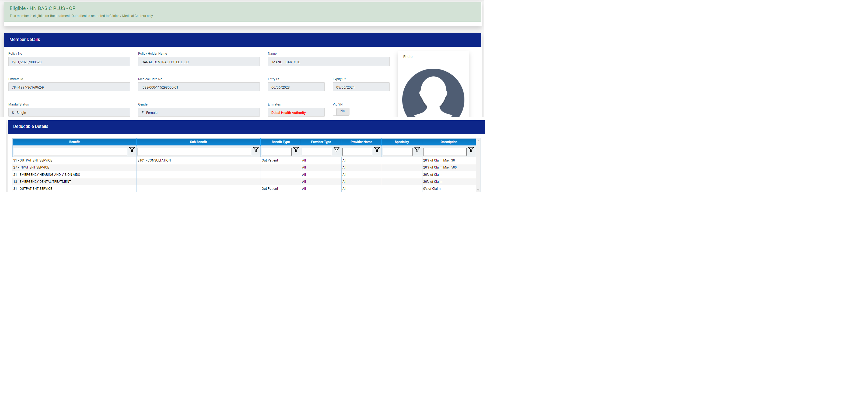Click the Policy No field
The width and height of the screenshot is (868, 407).
[x=69, y=62]
